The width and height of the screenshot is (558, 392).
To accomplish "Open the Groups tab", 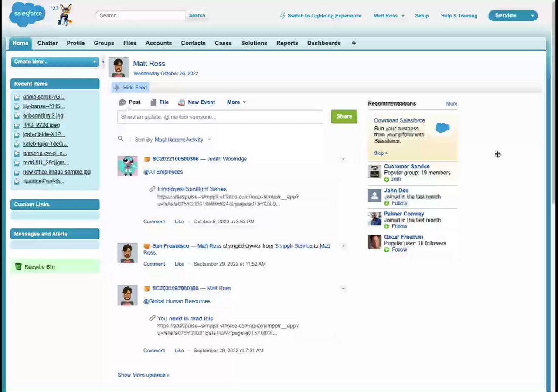I will click(104, 43).
